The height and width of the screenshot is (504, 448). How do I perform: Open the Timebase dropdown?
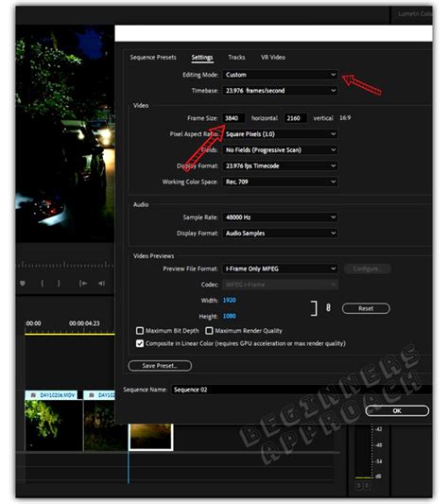[280, 91]
